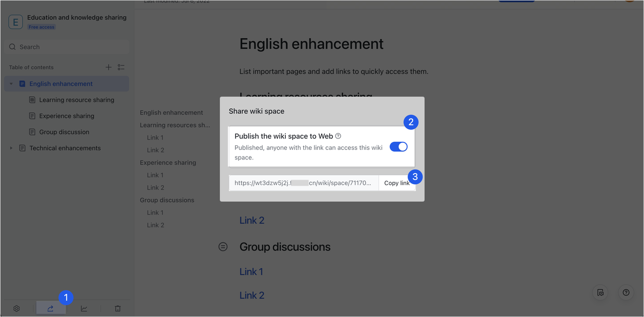Viewport: 644px width, 317px height.
Task: Click the help tooltip icon beside Publish label
Action: tap(338, 135)
